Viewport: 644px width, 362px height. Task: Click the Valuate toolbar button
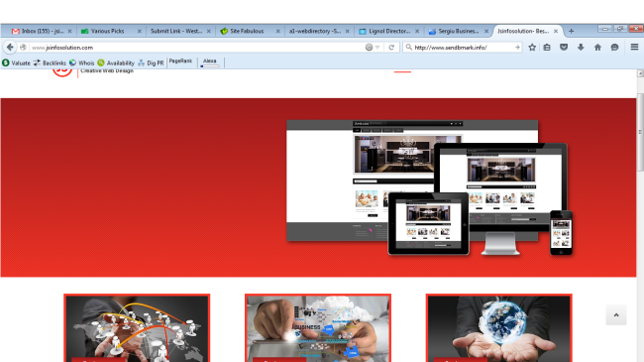(x=16, y=62)
